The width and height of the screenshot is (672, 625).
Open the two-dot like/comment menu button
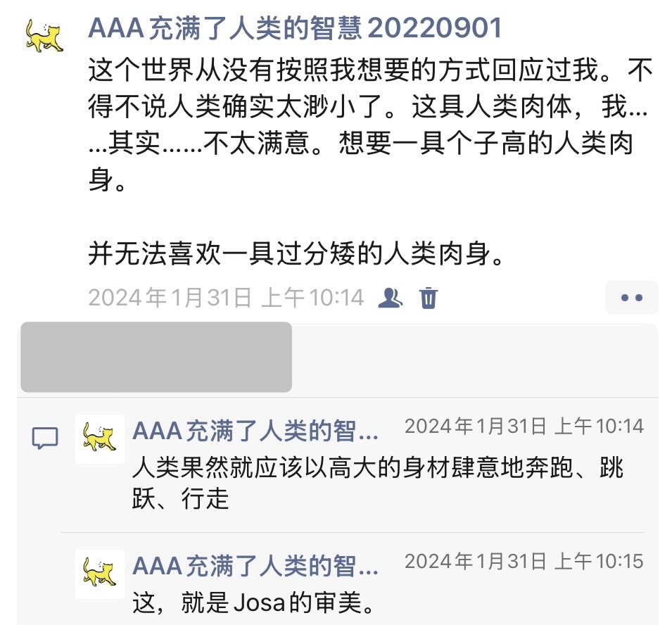(632, 298)
